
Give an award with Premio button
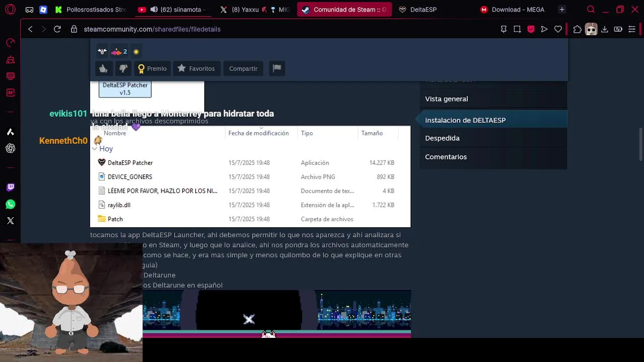(152, 68)
